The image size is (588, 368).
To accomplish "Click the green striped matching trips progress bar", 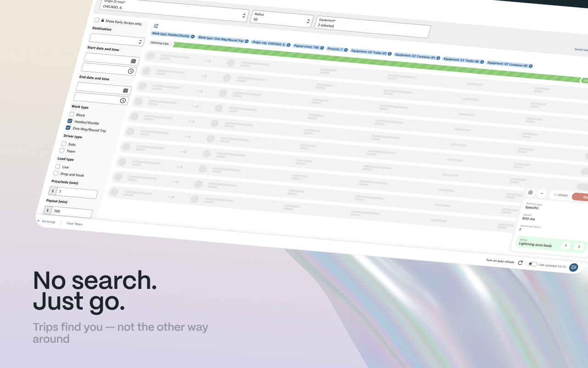I will coord(377,62).
